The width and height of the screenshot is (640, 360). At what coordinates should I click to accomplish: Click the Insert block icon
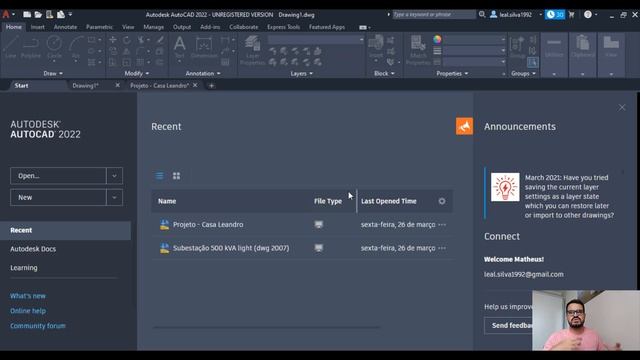click(x=376, y=47)
